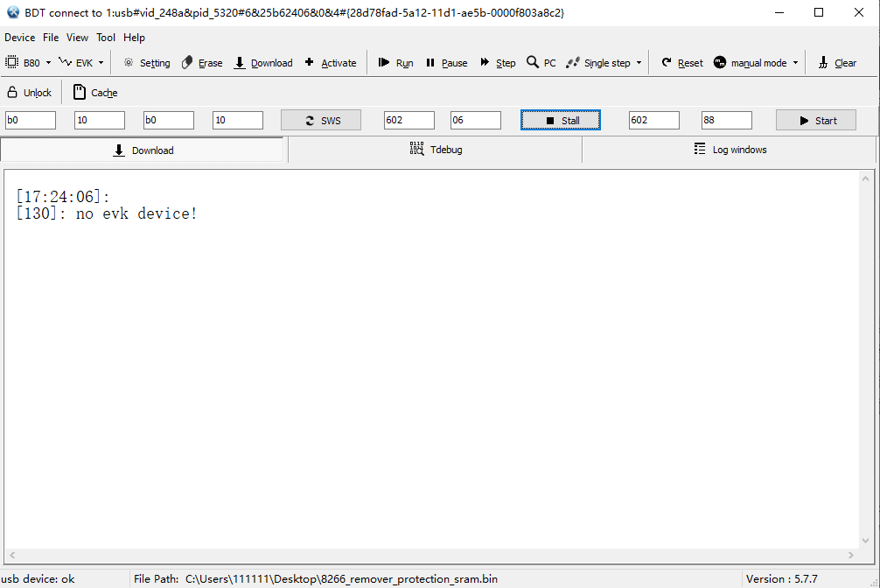Clear the log with the Clear tool
This screenshot has width=880, height=588.
pos(837,63)
